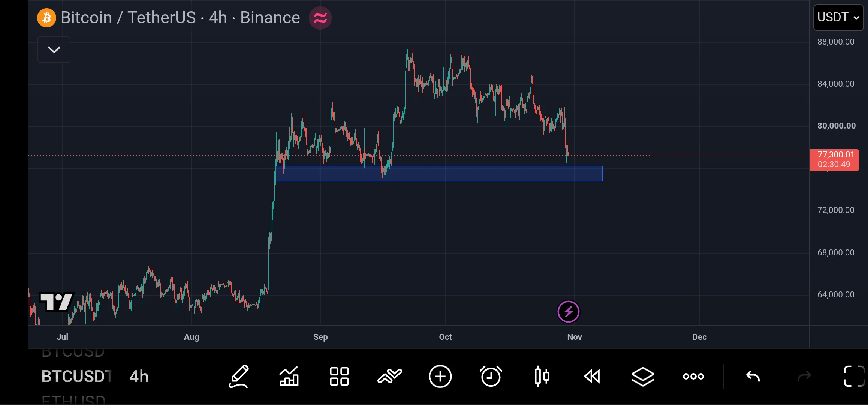Screen dimensions: 868x405
Task: Open the object tree layers icon
Action: (643, 376)
